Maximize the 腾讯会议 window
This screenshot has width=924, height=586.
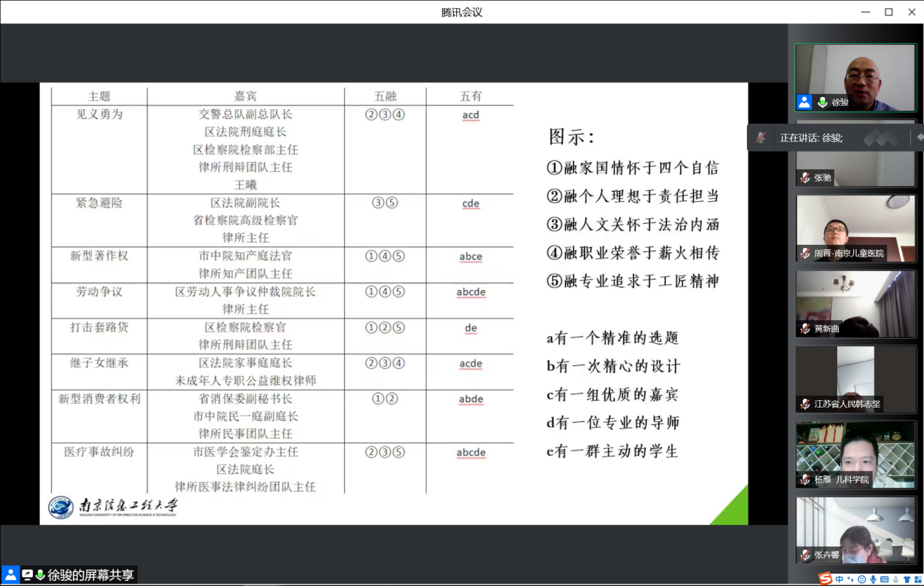click(x=888, y=12)
